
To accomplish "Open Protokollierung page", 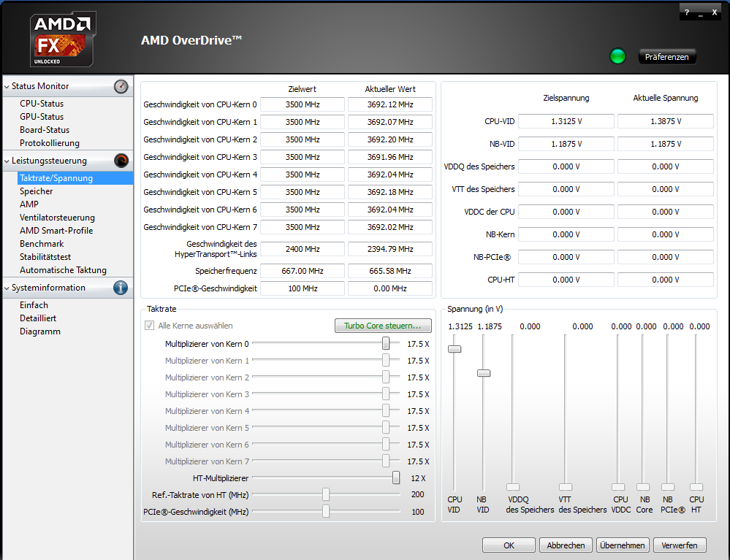I will 50,143.
